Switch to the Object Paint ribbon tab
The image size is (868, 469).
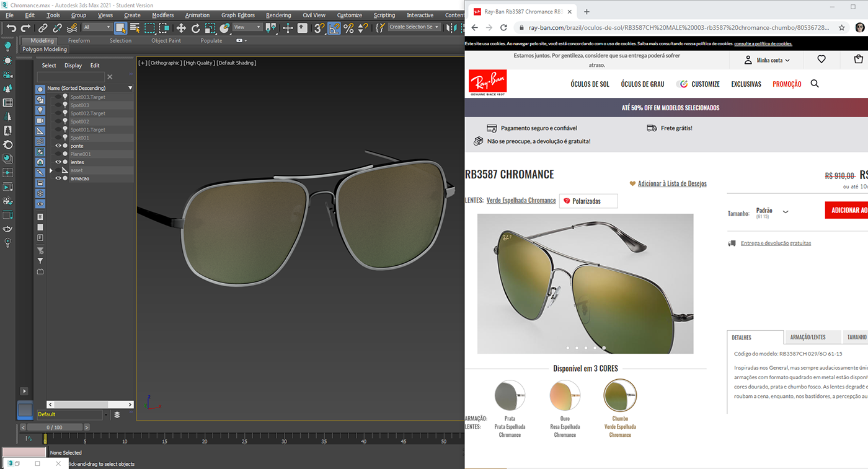(x=166, y=41)
